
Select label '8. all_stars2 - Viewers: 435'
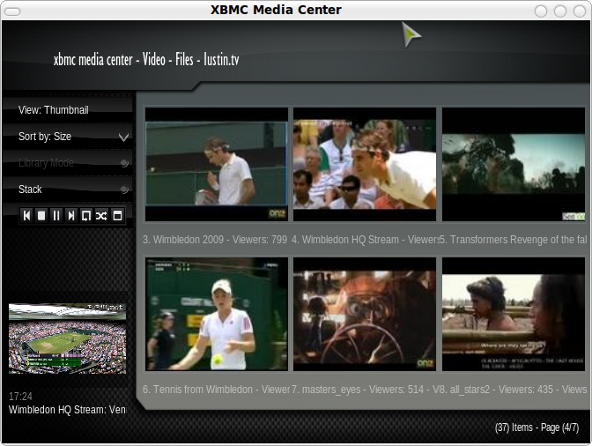click(x=496, y=389)
